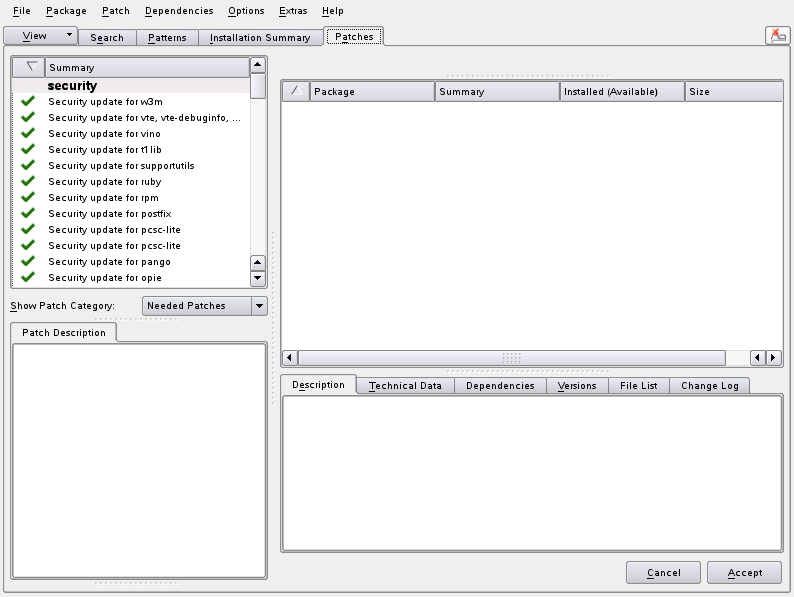Select 'Security update for supportutils' row
The width and height of the screenshot is (794, 597).
point(131,166)
